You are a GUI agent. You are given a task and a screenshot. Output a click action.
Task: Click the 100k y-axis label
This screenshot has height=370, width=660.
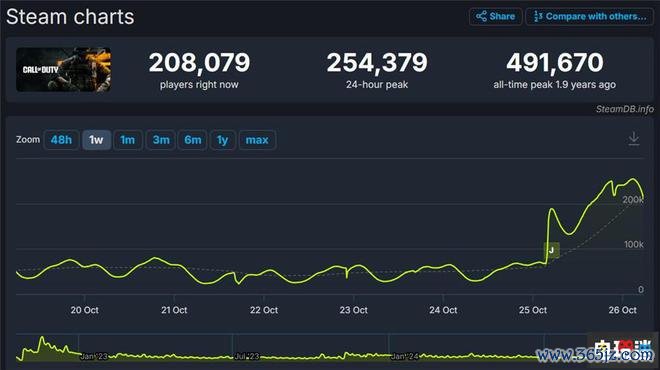click(x=633, y=245)
